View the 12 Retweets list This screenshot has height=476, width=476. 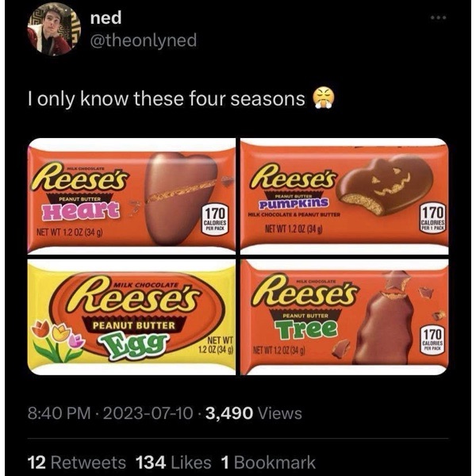tap(76, 462)
